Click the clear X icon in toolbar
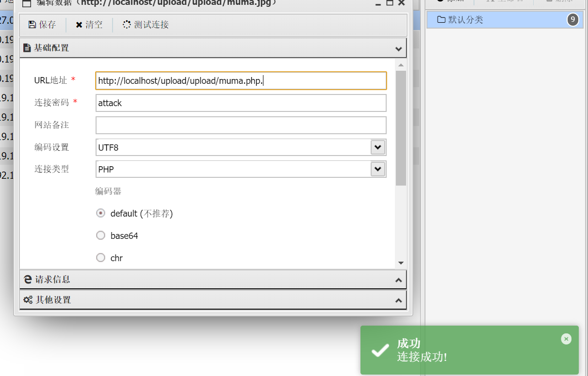Screen dimensions: 588x376 (x=79, y=25)
